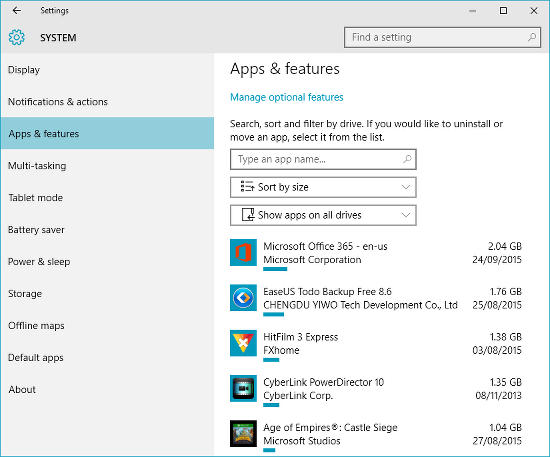The height and width of the screenshot is (457, 550).
Task: Go to Notifications & actions
Action: click(107, 102)
